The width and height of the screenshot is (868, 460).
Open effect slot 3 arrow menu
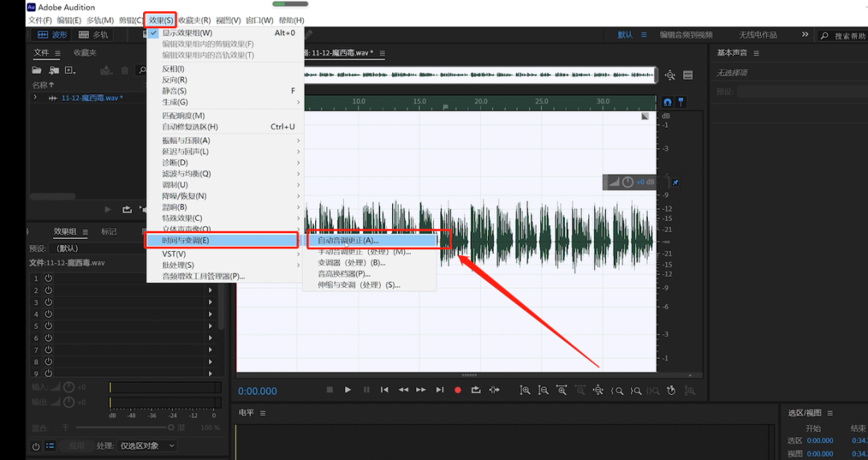(211, 302)
